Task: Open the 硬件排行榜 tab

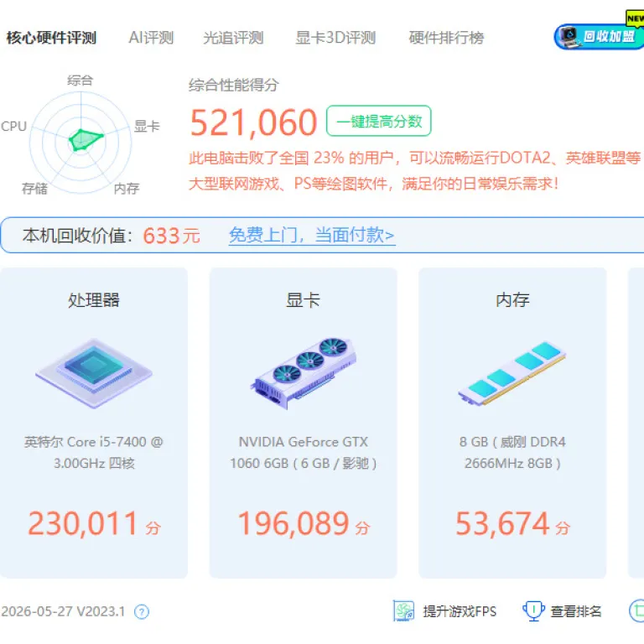Action: coord(446,38)
